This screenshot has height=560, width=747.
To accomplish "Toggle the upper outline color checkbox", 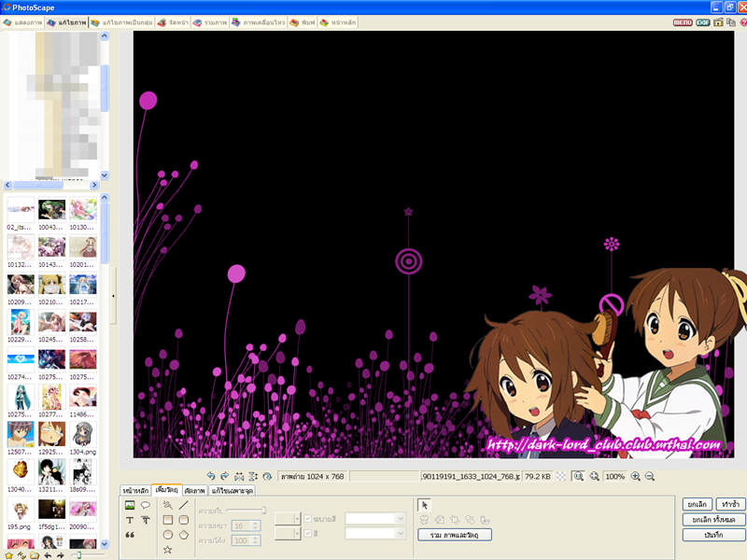I will [x=308, y=519].
